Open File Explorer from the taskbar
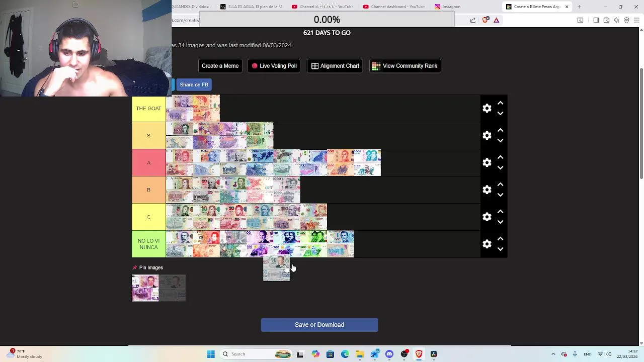The image size is (644, 362). coord(360,354)
